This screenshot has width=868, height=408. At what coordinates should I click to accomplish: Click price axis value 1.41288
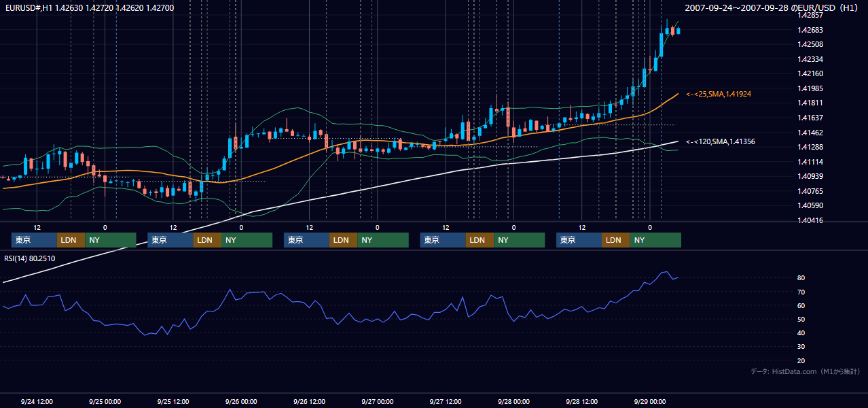click(810, 147)
